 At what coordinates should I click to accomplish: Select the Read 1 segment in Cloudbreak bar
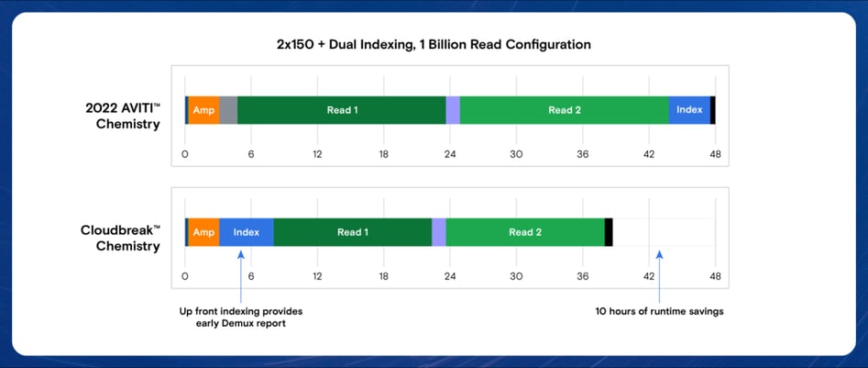coord(352,232)
